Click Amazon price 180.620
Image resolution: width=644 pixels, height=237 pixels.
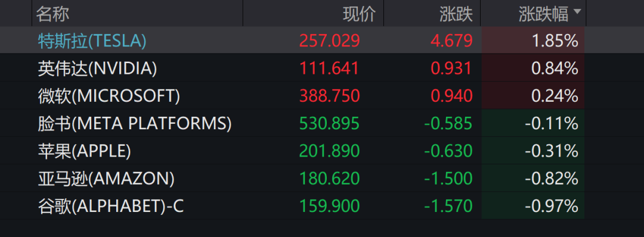[329, 179]
